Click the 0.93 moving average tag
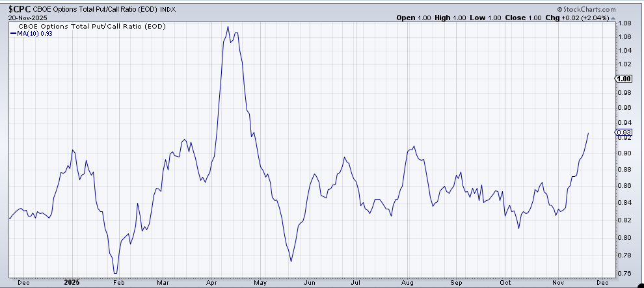This screenshot has height=288, width=644. point(623,132)
